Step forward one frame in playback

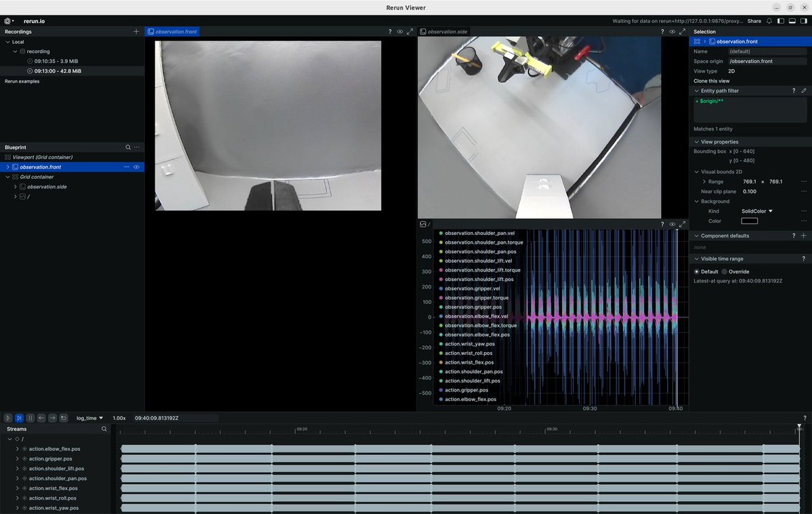pyautogui.click(x=52, y=418)
